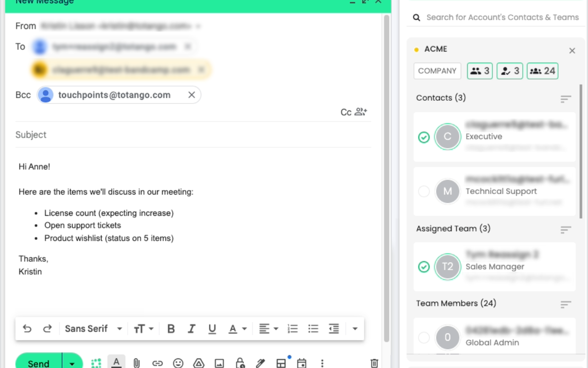Open the COMPANY tab

point(437,71)
